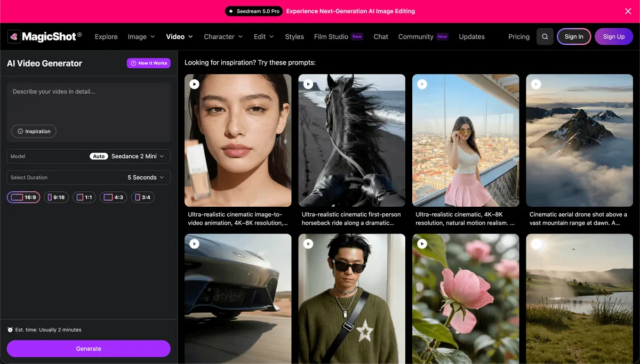Play the pink rose flower video
This screenshot has width=640, height=364.
click(x=422, y=244)
